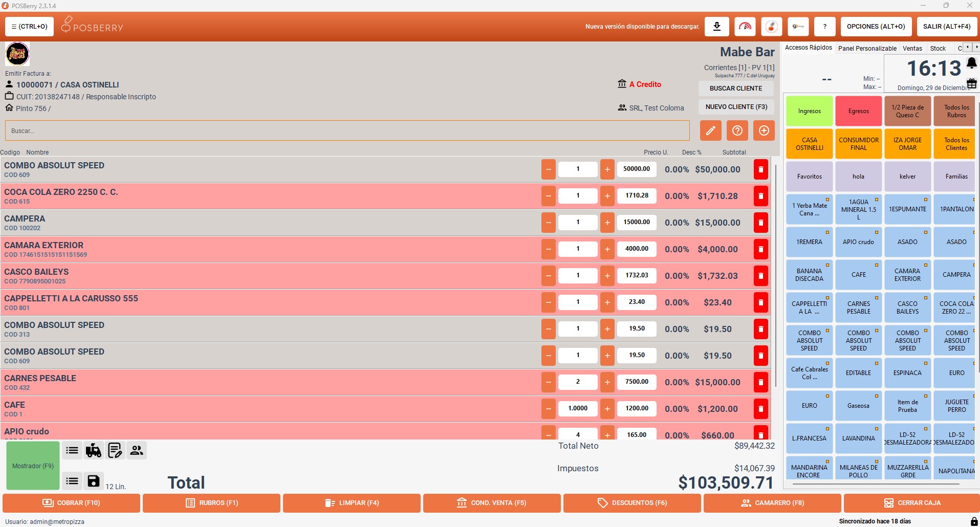Delete the CAMPERA line with trash icon
The height and width of the screenshot is (527, 980).
[x=760, y=223]
